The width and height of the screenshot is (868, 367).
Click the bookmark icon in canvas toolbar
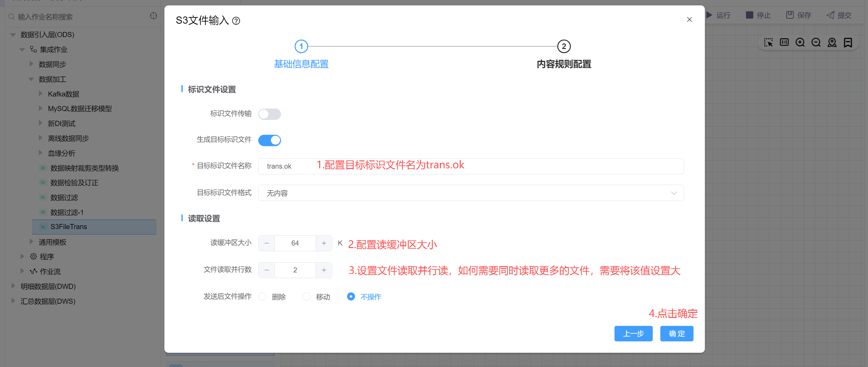click(x=848, y=42)
